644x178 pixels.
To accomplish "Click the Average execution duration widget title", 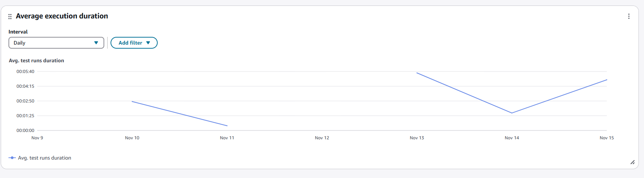I will point(62,16).
